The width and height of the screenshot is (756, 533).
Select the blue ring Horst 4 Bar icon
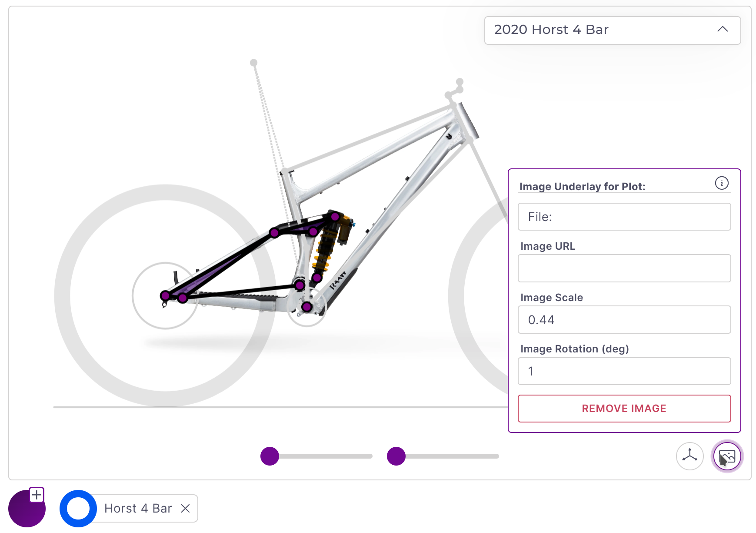(78, 508)
